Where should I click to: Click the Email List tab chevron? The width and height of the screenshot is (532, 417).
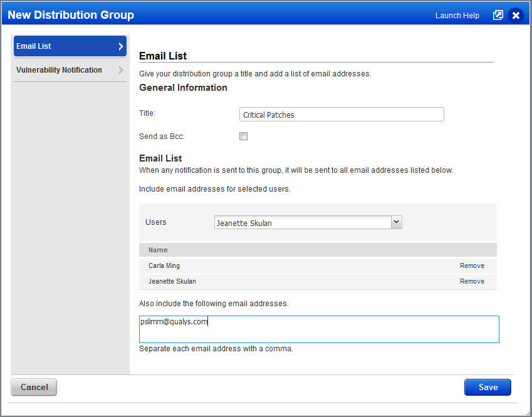(x=121, y=46)
